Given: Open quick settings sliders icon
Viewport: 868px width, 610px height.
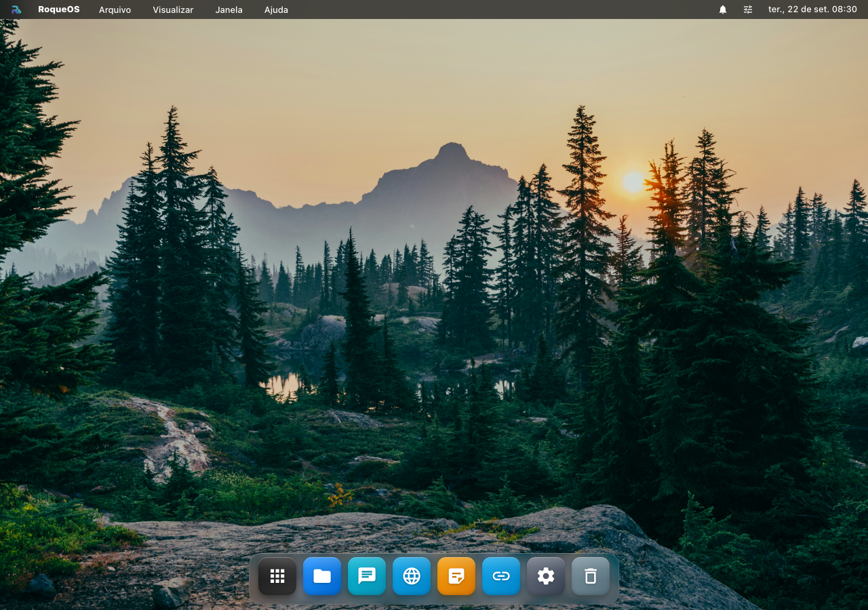Looking at the screenshot, I should pos(748,9).
